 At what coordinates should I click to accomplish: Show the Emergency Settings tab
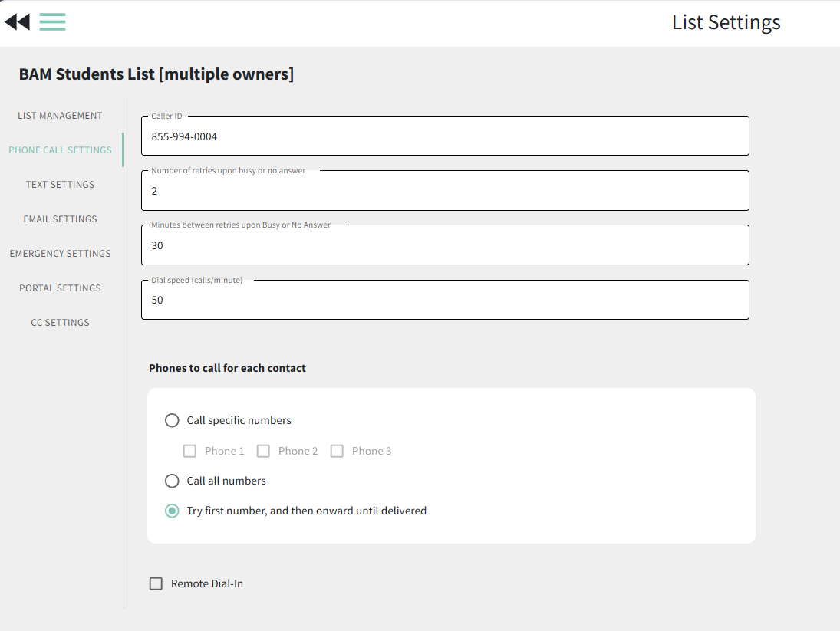(60, 254)
